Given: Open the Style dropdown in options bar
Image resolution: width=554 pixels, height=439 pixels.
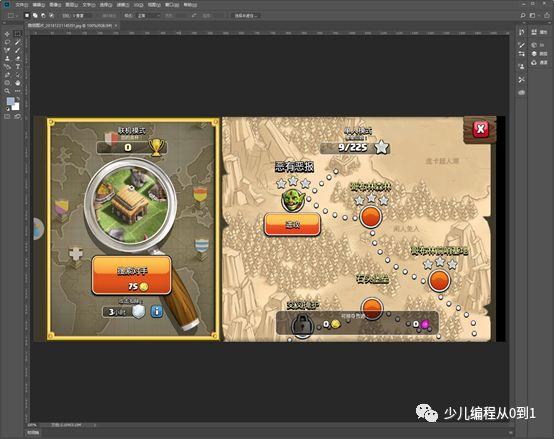Looking at the screenshot, I should [x=148, y=16].
